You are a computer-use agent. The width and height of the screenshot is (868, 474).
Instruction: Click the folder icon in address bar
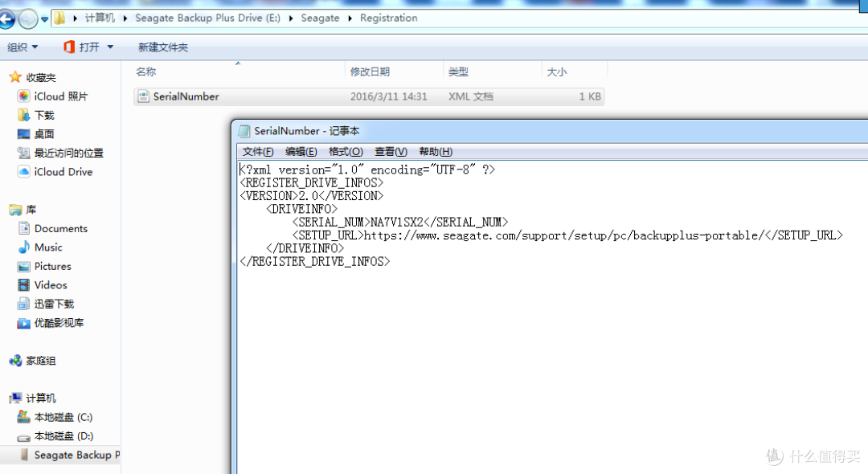(x=59, y=18)
